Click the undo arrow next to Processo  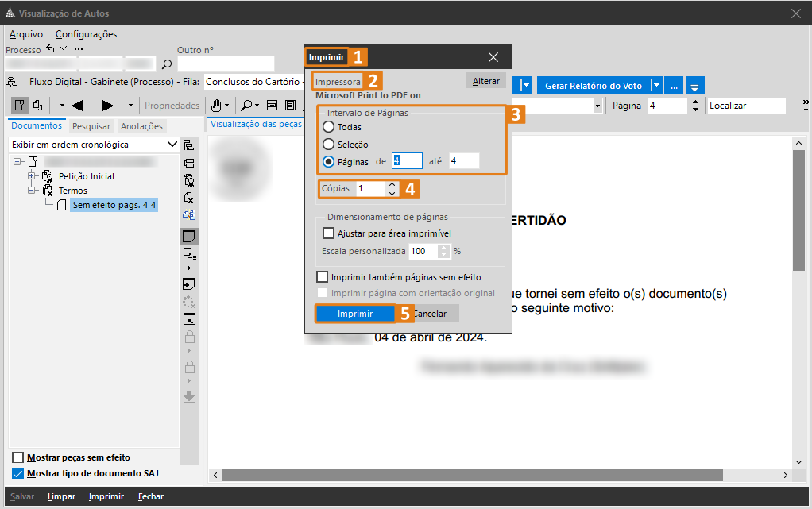click(x=50, y=48)
